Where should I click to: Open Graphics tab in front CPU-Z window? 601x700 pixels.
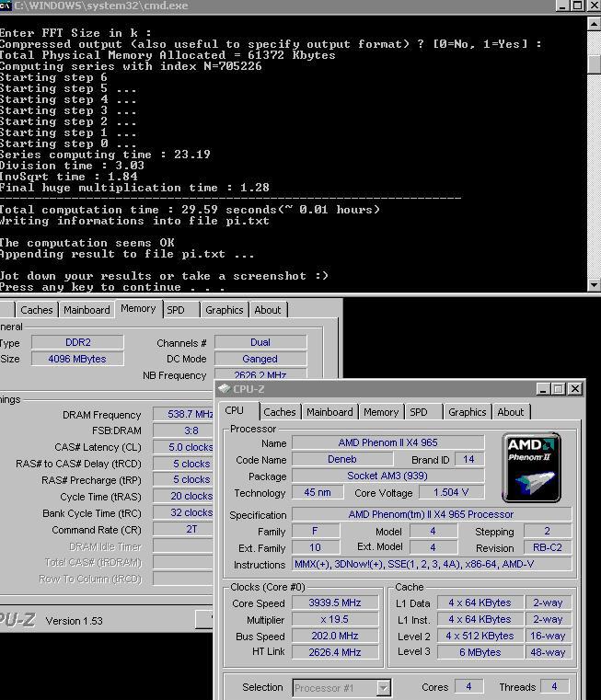pyautogui.click(x=468, y=412)
